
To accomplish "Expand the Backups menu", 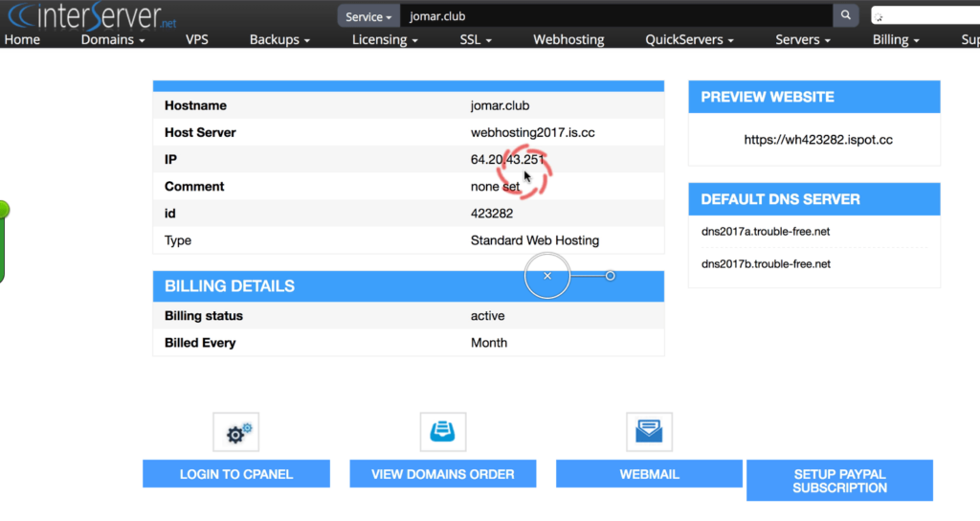I will coord(279,39).
